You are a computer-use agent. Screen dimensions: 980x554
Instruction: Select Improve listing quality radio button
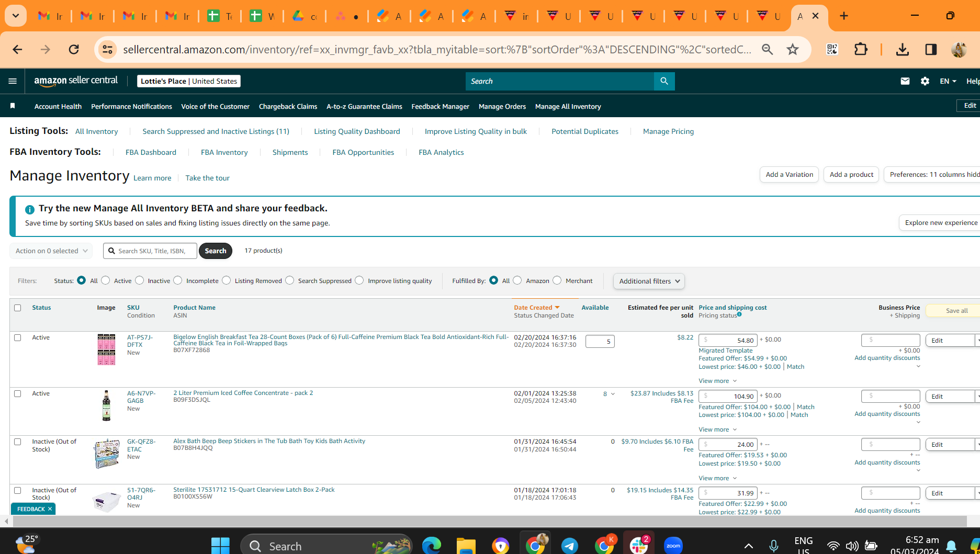[x=359, y=280]
